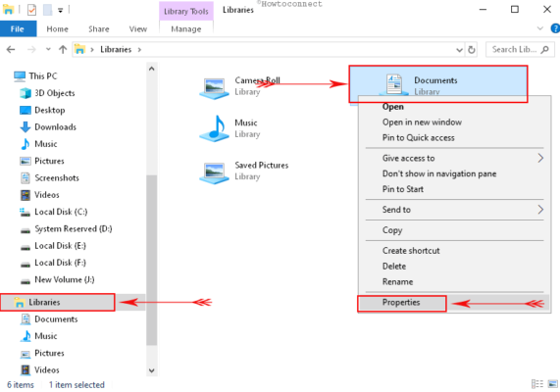560x392 pixels.
Task: Click the properties quick access toolbar icon
Action: [31, 10]
